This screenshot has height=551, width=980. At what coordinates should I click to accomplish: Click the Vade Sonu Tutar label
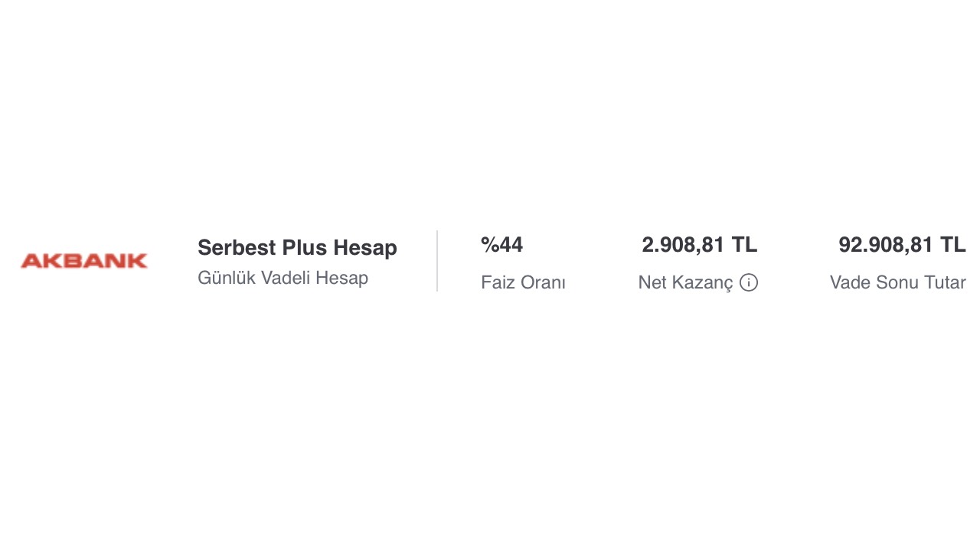pos(897,282)
